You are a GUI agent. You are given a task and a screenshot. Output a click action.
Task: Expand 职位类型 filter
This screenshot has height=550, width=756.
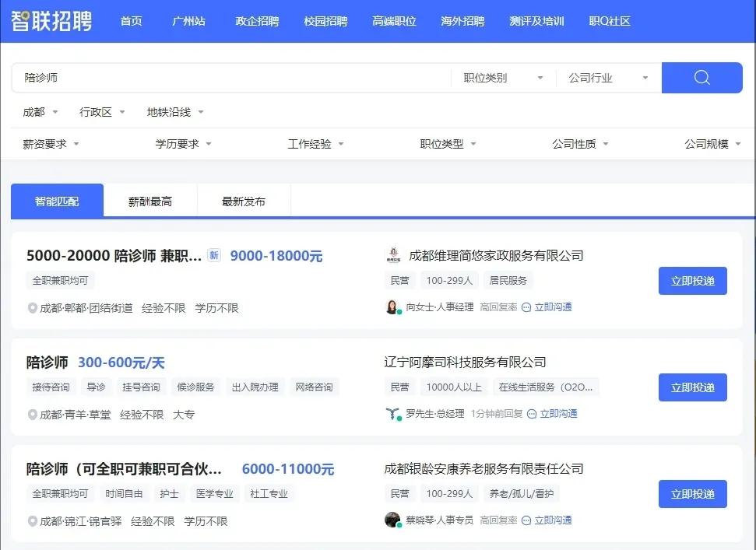point(448,144)
